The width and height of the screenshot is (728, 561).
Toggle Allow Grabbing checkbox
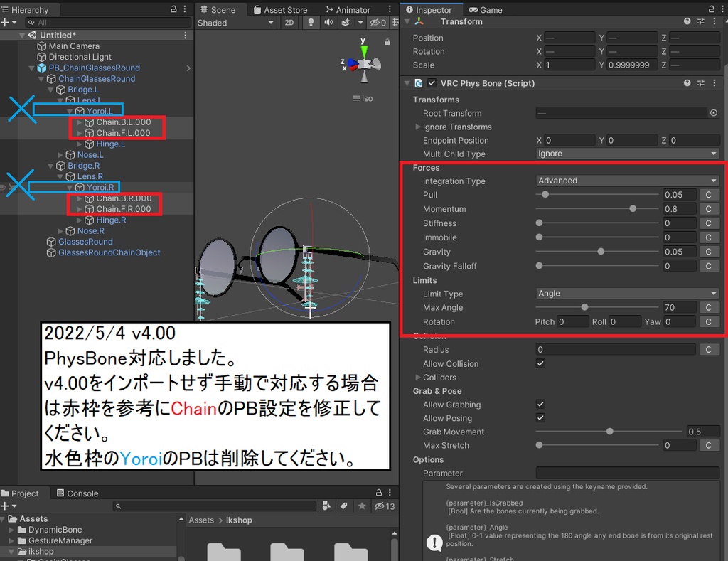point(540,404)
